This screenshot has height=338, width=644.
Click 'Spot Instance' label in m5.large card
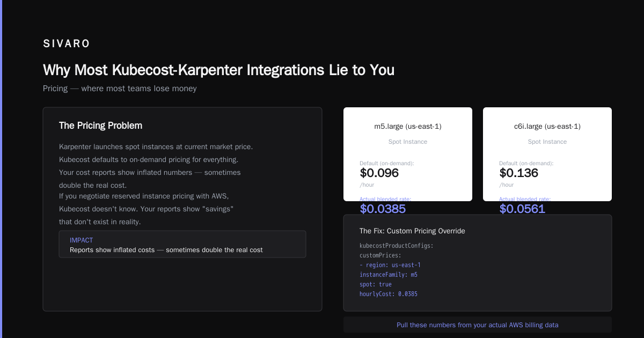(x=408, y=142)
